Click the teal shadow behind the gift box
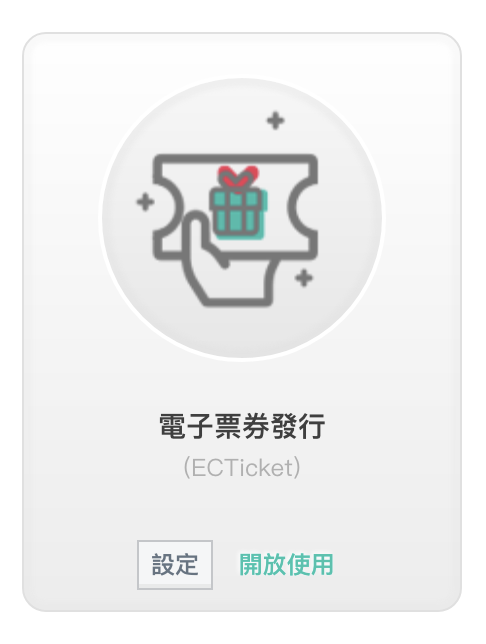 tap(264, 214)
